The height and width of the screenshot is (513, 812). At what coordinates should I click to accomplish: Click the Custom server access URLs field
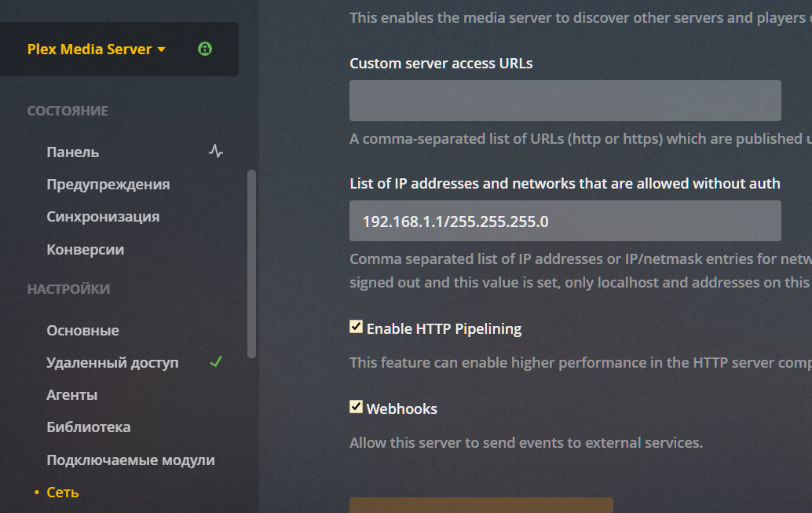[x=565, y=101]
